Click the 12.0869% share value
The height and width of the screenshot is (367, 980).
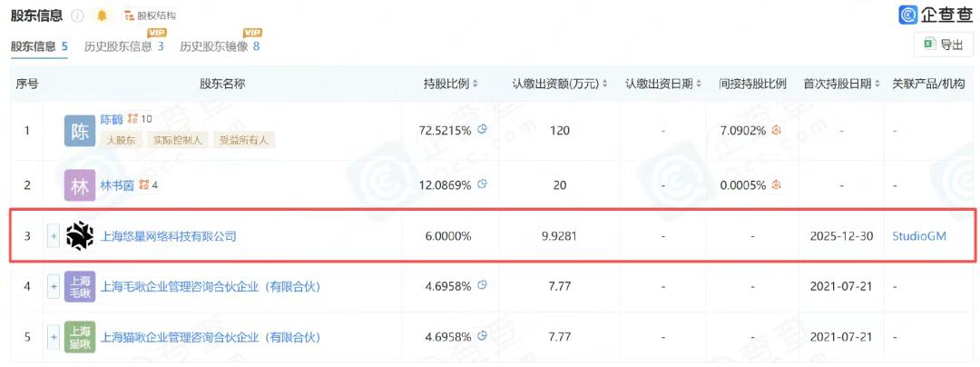[x=446, y=185]
